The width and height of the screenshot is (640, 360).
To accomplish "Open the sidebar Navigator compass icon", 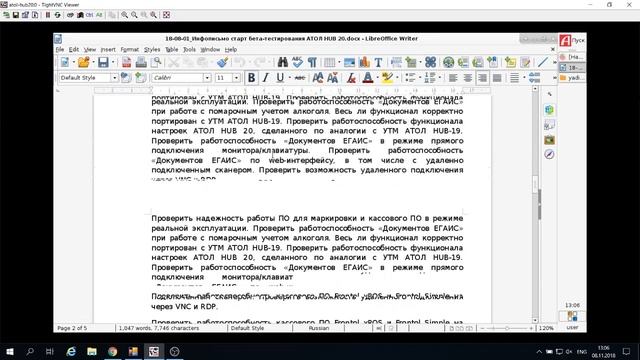I will [549, 154].
